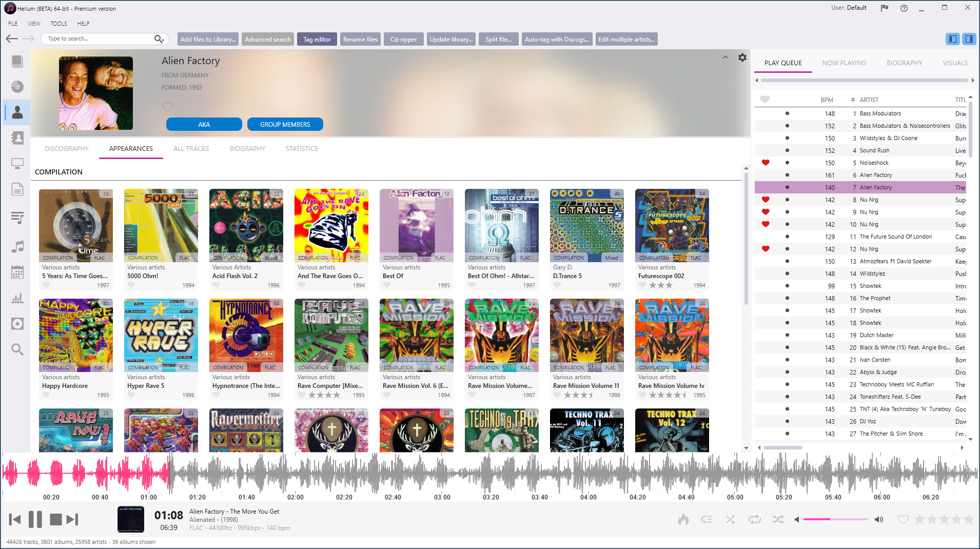Open the FILE menu
This screenshot has height=549, width=980.
[13, 24]
